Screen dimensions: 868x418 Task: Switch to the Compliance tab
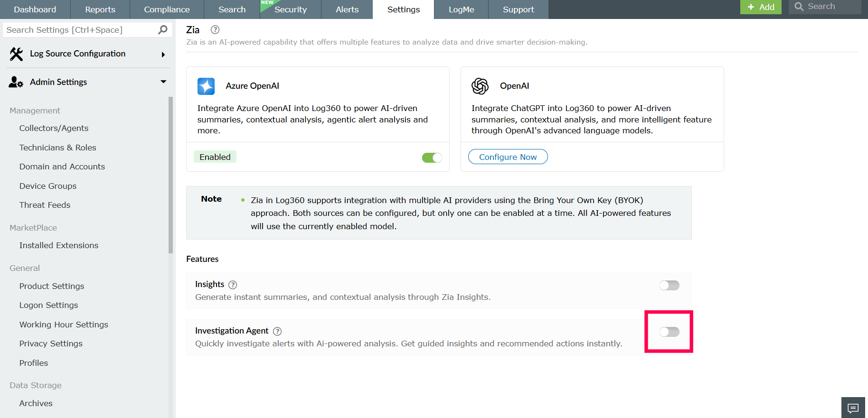pyautogui.click(x=167, y=9)
